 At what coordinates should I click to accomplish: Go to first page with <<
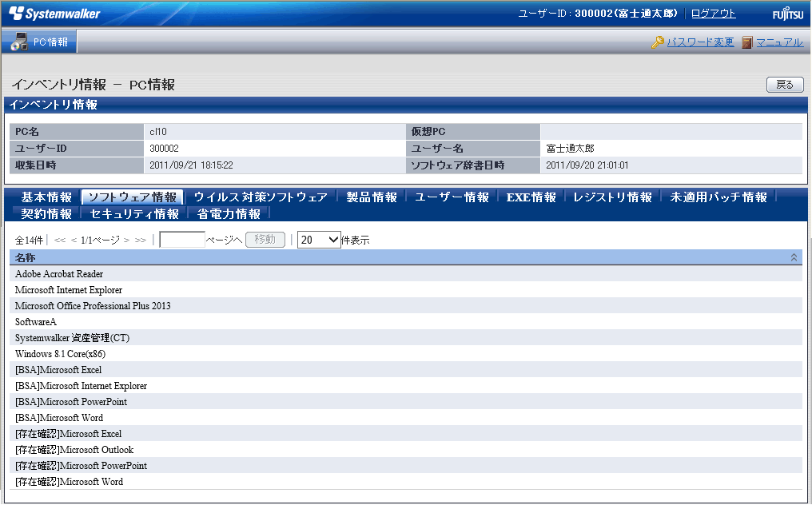(60, 241)
